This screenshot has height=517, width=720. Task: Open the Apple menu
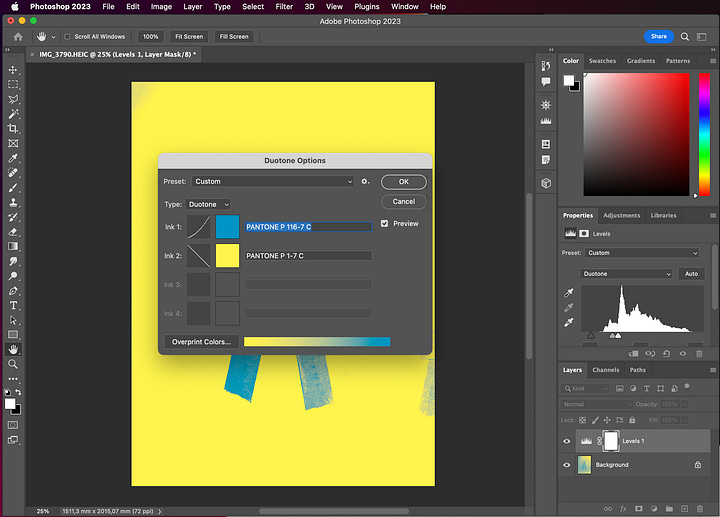[x=15, y=7]
